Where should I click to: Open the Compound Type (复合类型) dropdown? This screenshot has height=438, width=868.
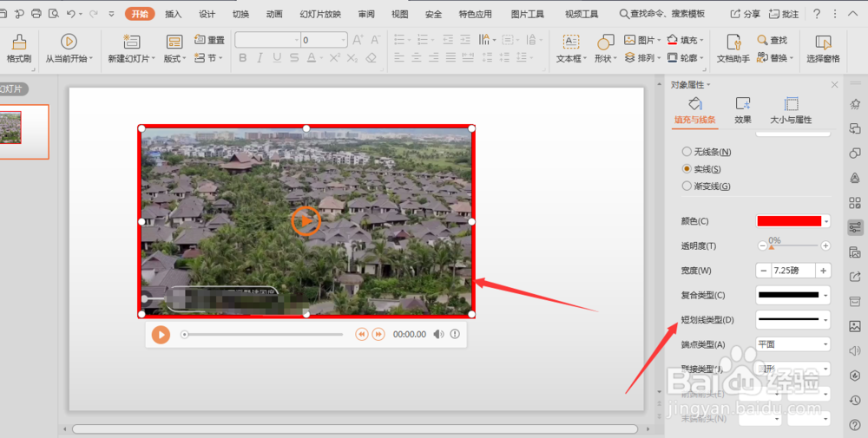[792, 295]
